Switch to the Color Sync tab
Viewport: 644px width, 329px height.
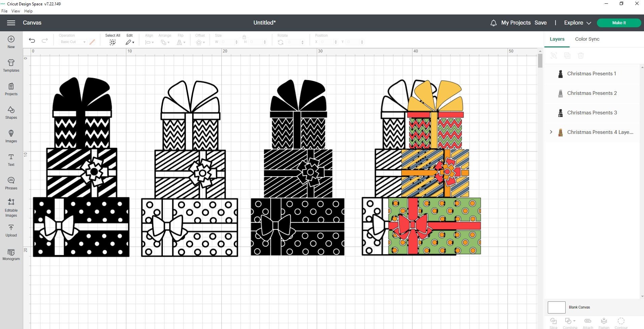587,39
